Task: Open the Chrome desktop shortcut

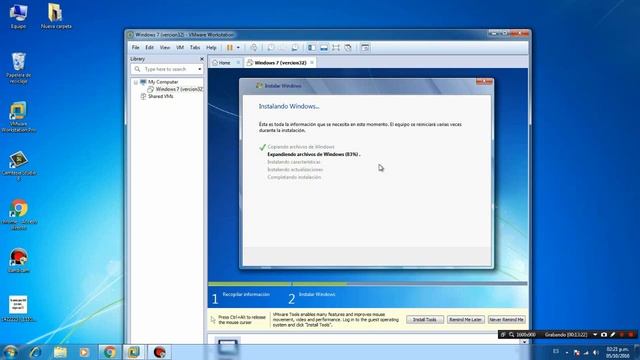Action: (x=19, y=215)
